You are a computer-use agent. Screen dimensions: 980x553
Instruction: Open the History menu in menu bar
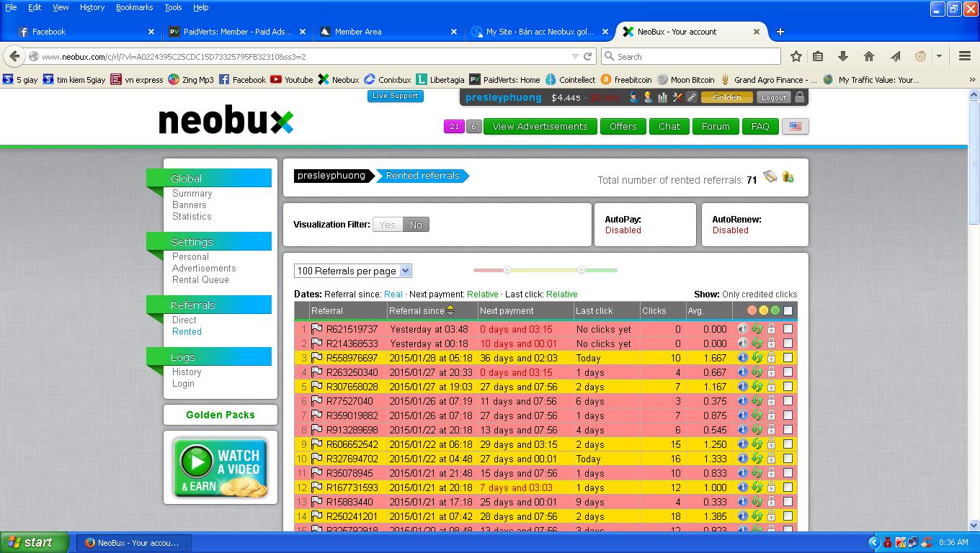pyautogui.click(x=92, y=7)
